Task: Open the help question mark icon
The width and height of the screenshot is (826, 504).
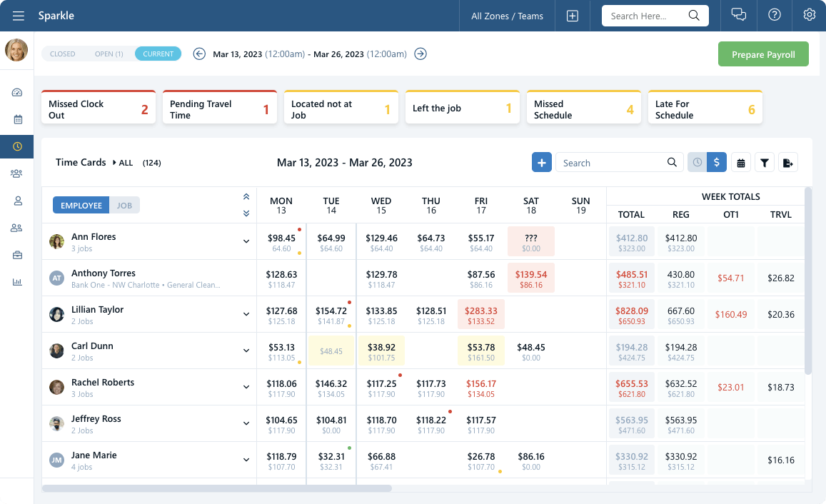Action: tap(774, 15)
